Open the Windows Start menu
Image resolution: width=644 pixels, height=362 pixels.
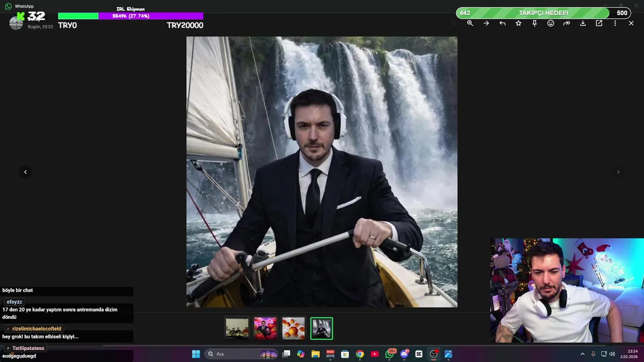click(196, 354)
